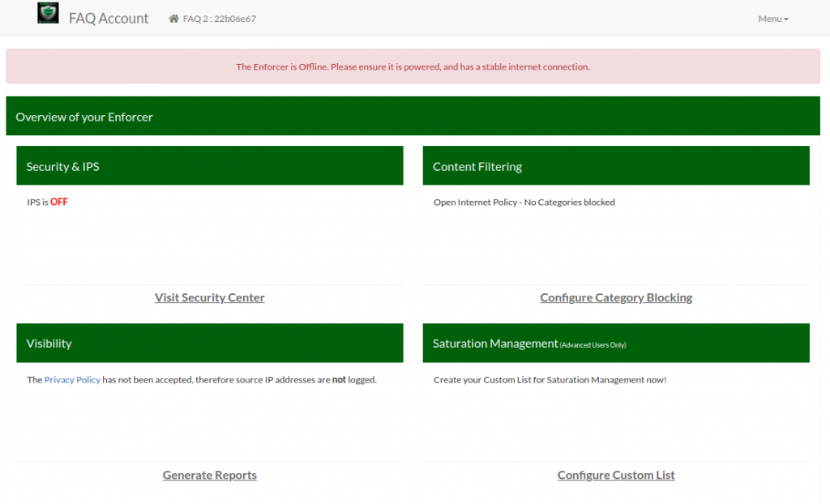
Task: Click the Visibility panel header
Action: click(210, 343)
